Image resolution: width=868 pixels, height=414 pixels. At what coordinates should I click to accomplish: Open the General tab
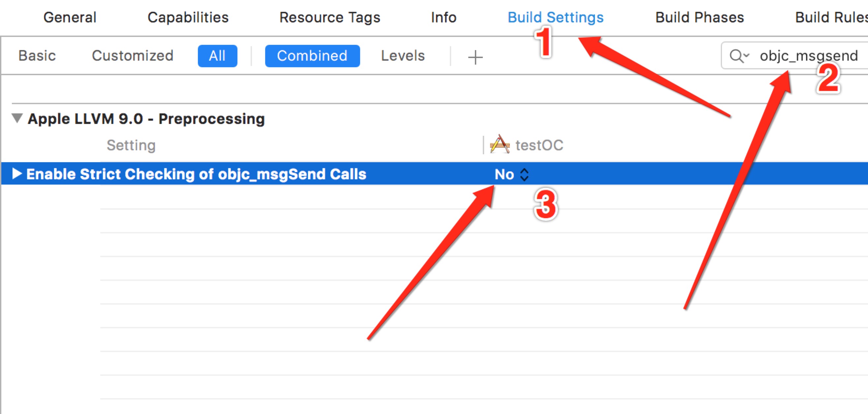pyautogui.click(x=70, y=17)
